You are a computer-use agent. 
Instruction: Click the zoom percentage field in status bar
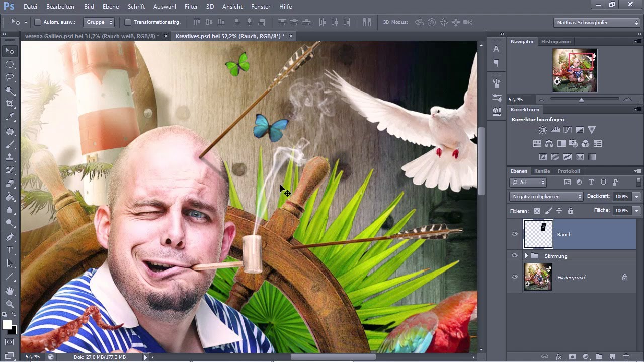point(33,357)
